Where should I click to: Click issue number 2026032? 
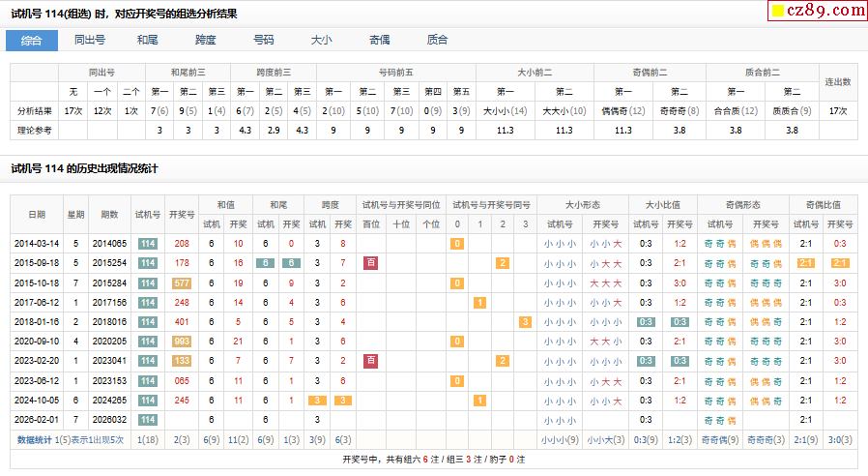(x=109, y=420)
